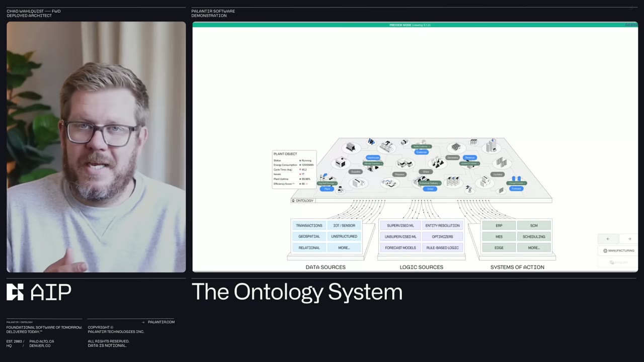Click the blue Warehouse object label
Screen dimensions: 644x362
(x=373, y=158)
